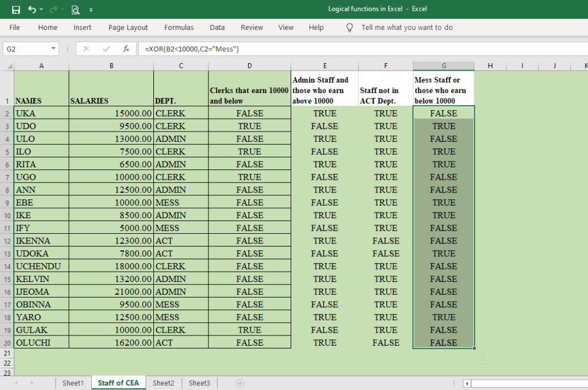Open the Customize Quick Access Toolbar dropdown

pyautogui.click(x=91, y=9)
